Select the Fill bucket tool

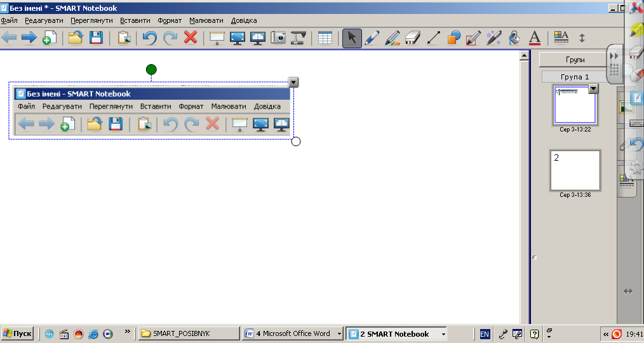[x=514, y=38]
